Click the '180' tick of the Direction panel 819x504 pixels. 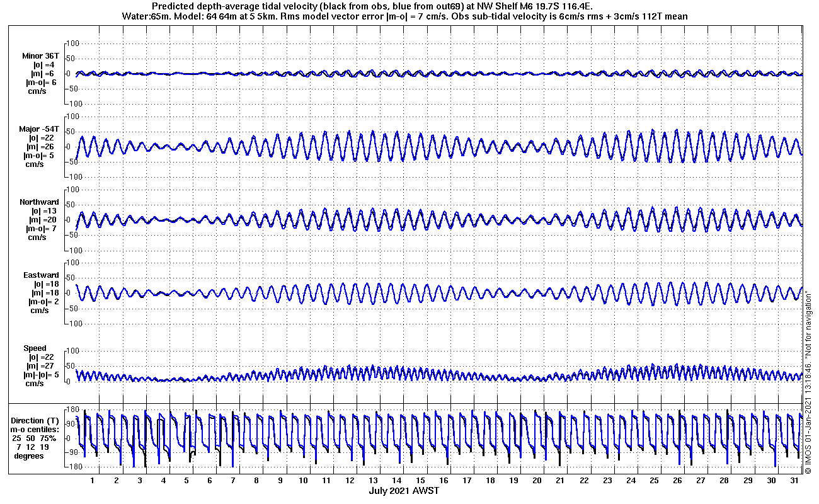pyautogui.click(x=72, y=410)
